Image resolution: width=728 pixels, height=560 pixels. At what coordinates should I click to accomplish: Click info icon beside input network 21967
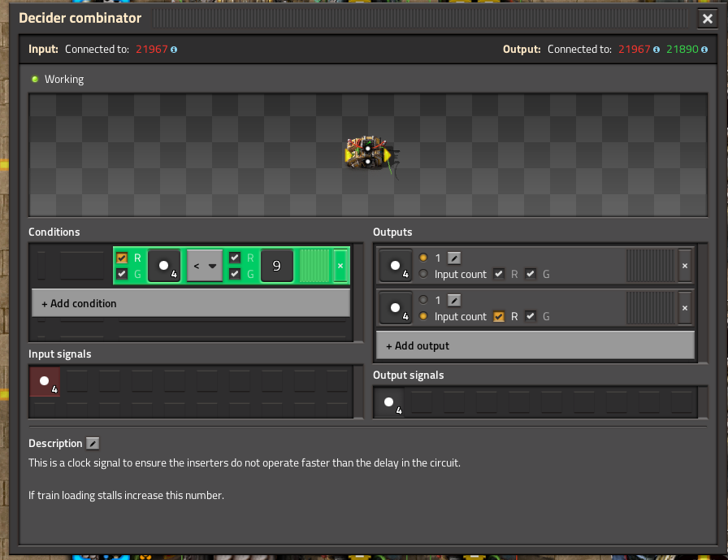pos(174,50)
